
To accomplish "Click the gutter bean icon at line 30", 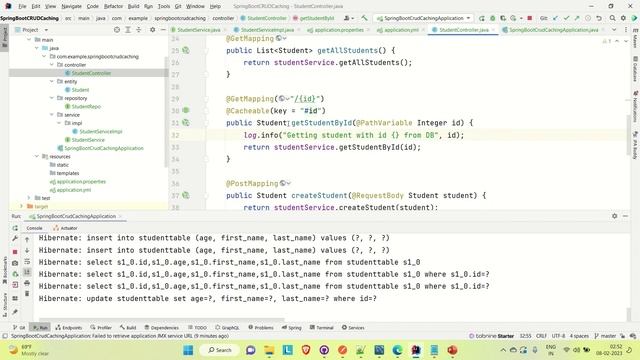I will [x=186, y=110].
